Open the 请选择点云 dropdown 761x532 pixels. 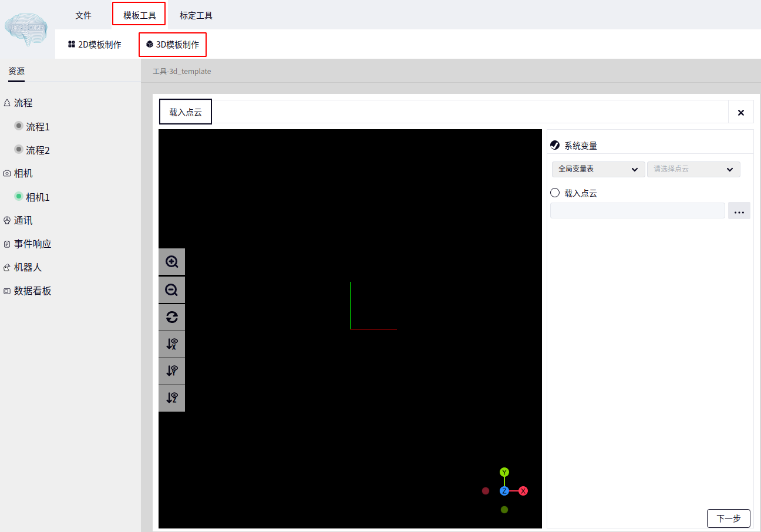click(x=693, y=169)
